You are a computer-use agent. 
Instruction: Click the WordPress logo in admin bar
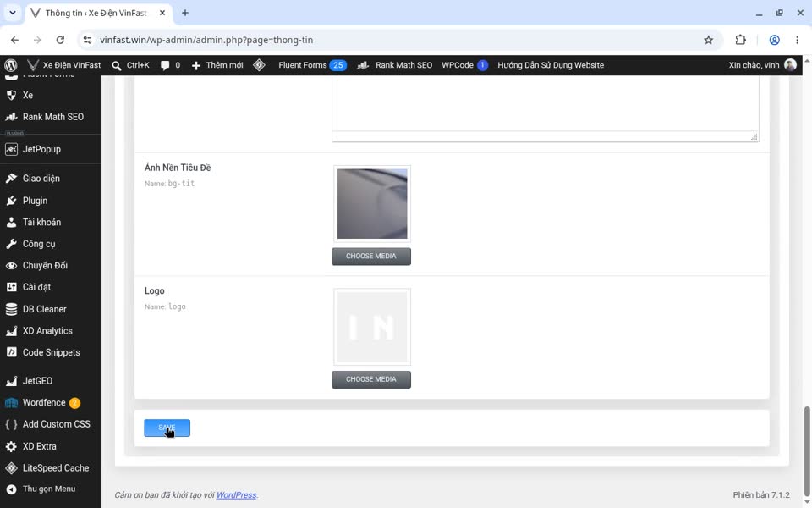[11, 65]
